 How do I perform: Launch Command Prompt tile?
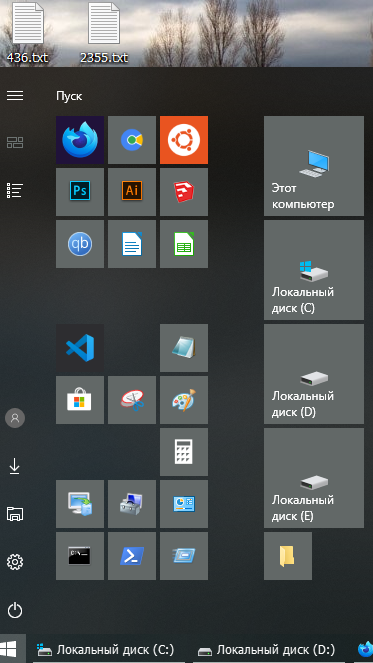coord(80,556)
